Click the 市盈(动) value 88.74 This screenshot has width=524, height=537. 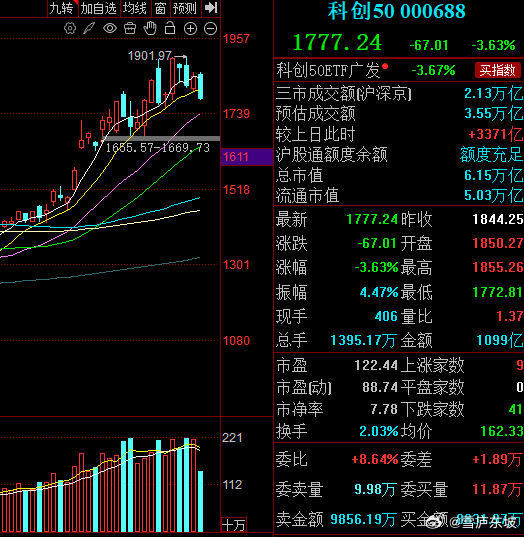(380, 387)
